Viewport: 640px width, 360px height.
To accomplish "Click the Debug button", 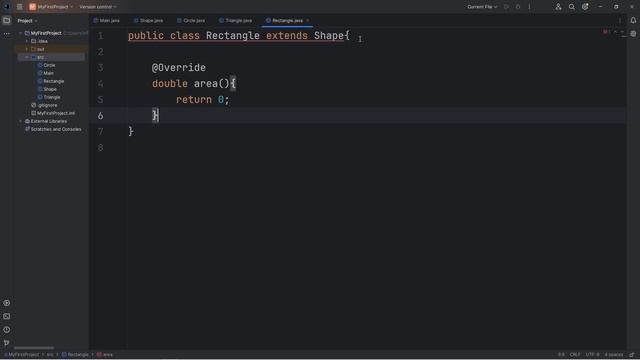I will pyautogui.click(x=518, y=7).
